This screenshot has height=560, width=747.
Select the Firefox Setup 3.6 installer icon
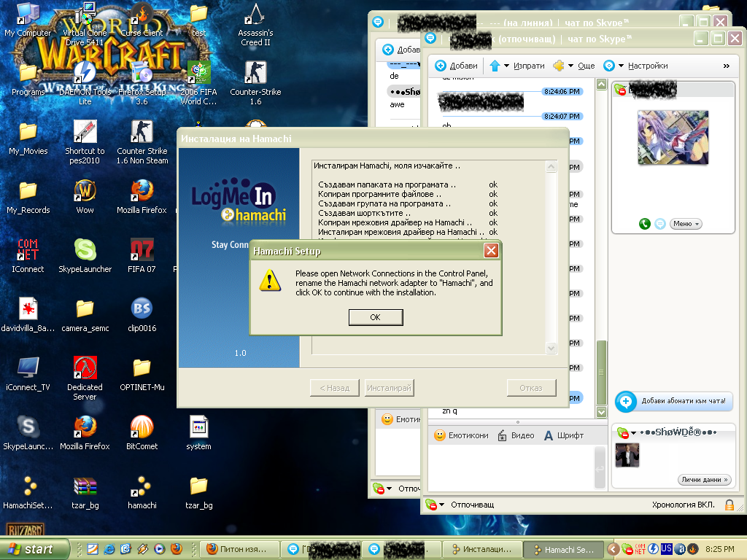[142, 83]
